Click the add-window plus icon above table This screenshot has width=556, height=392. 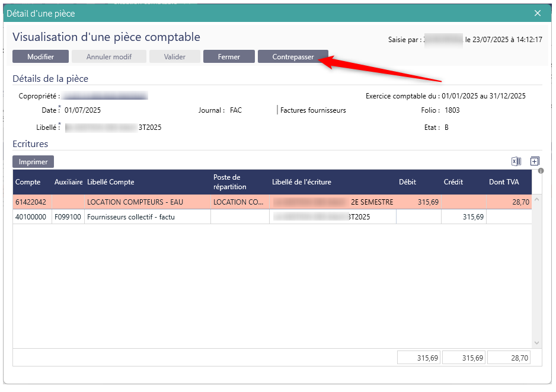tap(535, 161)
